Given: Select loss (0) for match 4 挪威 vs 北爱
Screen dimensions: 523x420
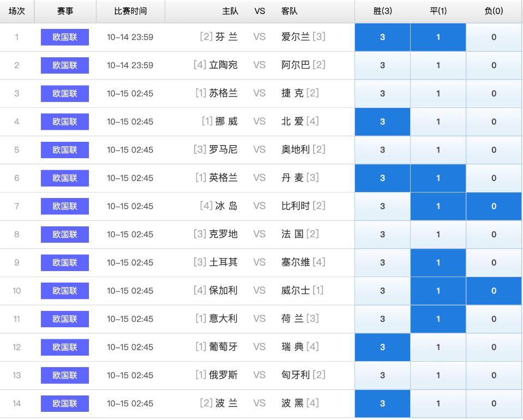Looking at the screenshot, I should [494, 122].
